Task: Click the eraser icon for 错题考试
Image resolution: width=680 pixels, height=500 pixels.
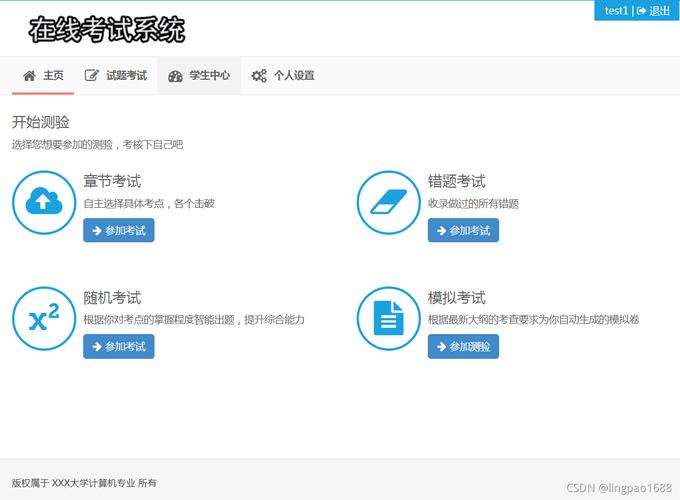Action: coord(389,202)
